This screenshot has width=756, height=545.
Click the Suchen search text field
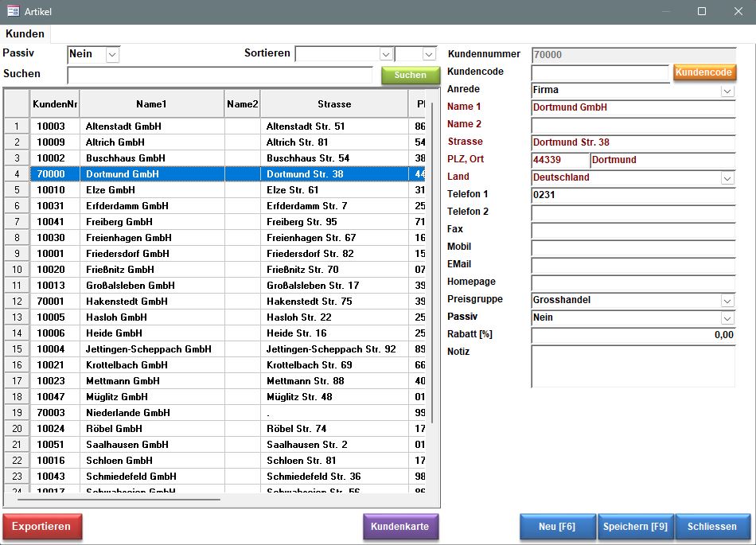220,75
